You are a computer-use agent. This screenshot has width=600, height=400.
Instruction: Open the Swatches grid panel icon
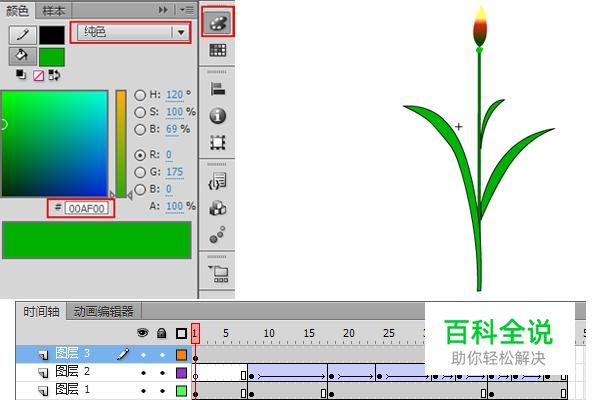coord(218,50)
